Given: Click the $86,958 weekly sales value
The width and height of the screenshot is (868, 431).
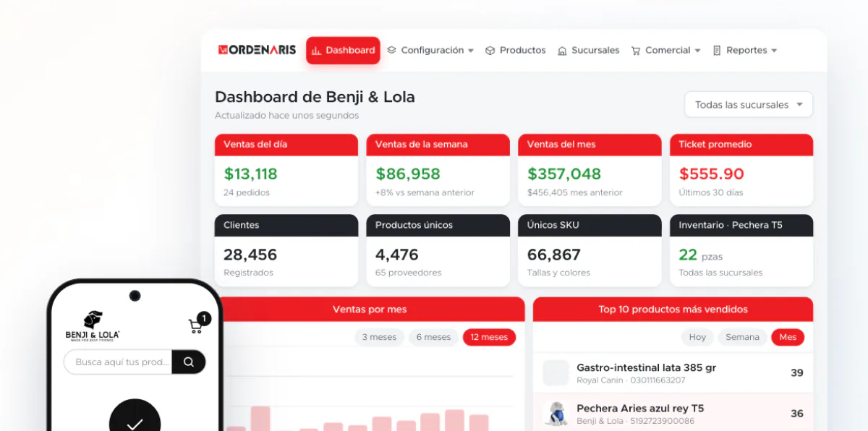Looking at the screenshot, I should tap(408, 174).
